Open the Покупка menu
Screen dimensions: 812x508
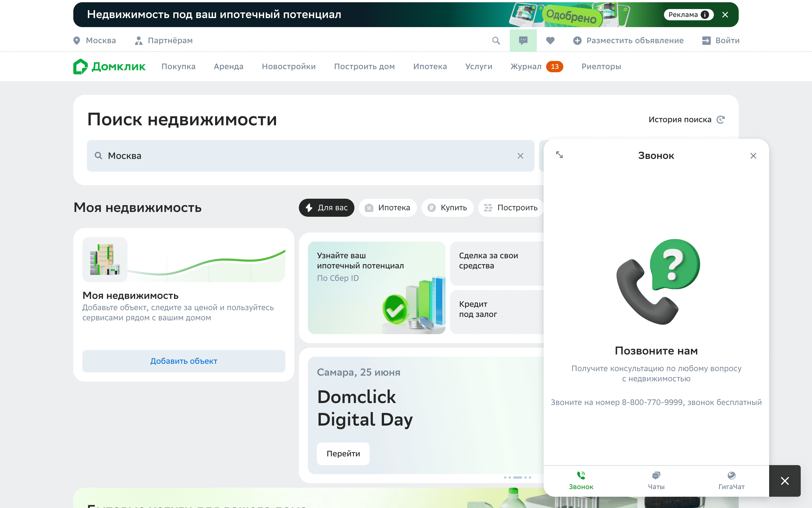click(x=178, y=67)
